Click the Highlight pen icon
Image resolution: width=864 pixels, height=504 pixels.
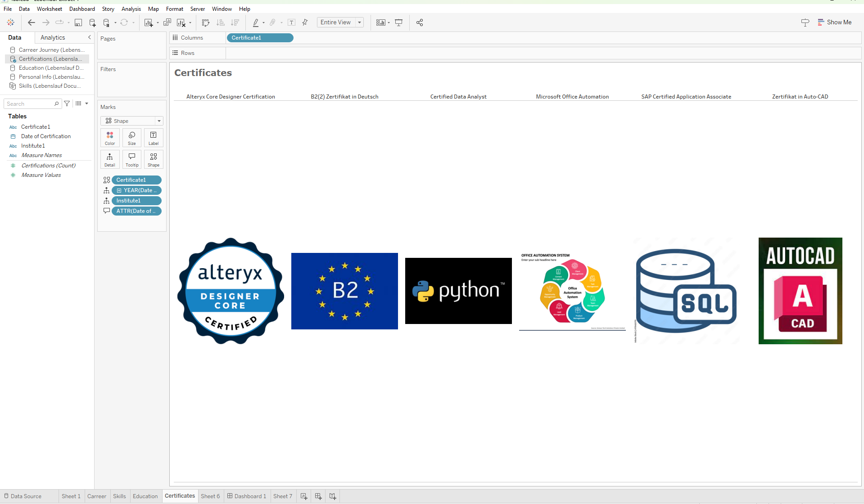click(256, 22)
